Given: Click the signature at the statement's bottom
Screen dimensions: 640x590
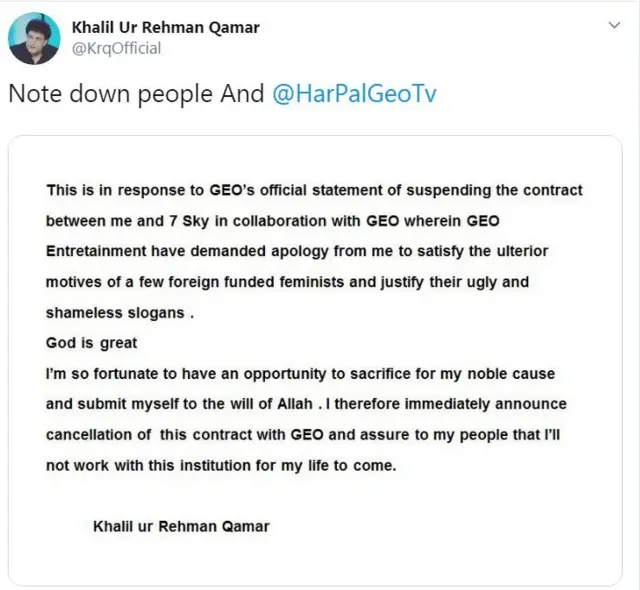Looking at the screenshot, I should tap(181, 526).
